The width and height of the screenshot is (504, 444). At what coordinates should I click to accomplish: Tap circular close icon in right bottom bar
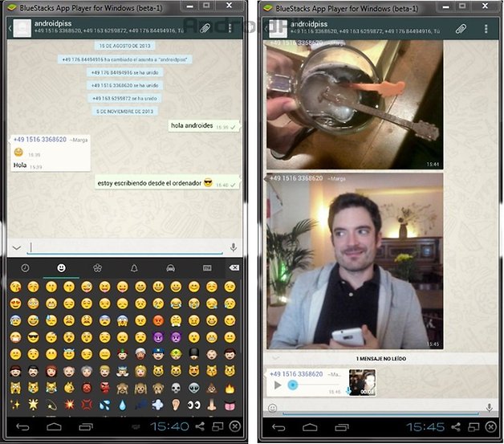(x=491, y=427)
